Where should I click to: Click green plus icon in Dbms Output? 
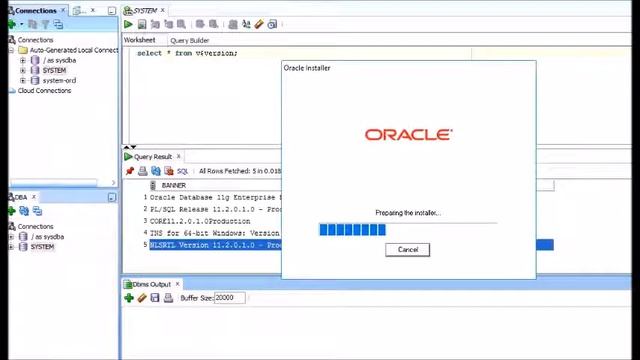click(129, 298)
